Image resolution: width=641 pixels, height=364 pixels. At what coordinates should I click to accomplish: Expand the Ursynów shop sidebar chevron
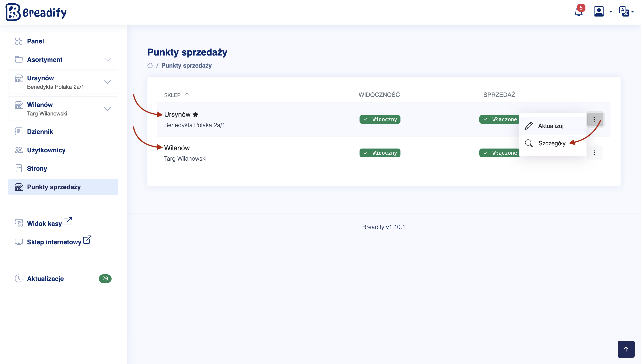[107, 82]
